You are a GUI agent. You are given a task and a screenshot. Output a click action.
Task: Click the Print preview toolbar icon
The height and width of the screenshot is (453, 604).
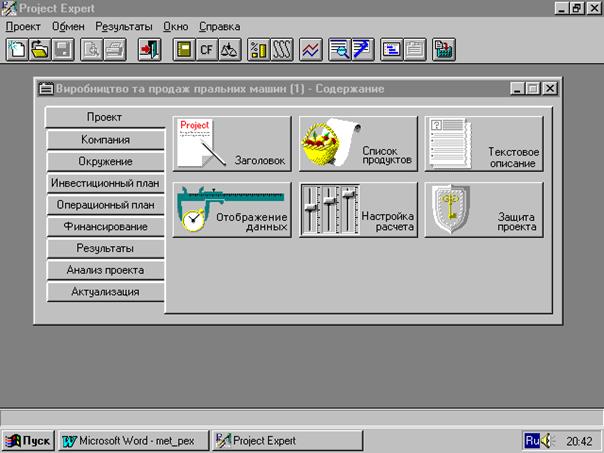[x=92, y=50]
